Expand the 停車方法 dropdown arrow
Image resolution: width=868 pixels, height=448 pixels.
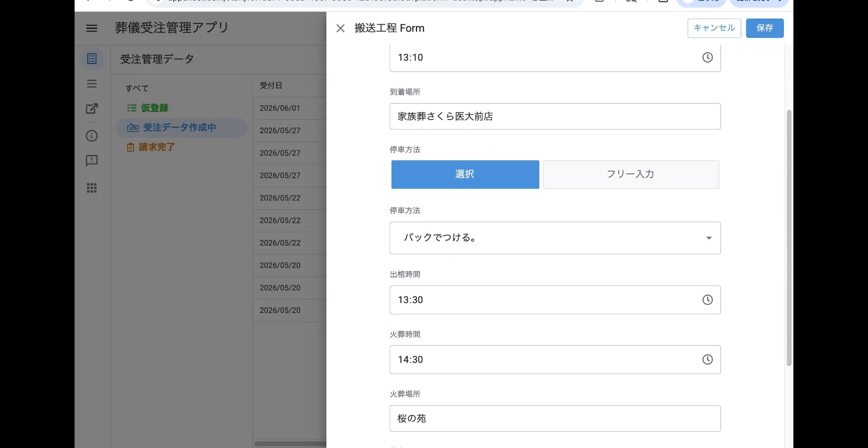[709, 238]
